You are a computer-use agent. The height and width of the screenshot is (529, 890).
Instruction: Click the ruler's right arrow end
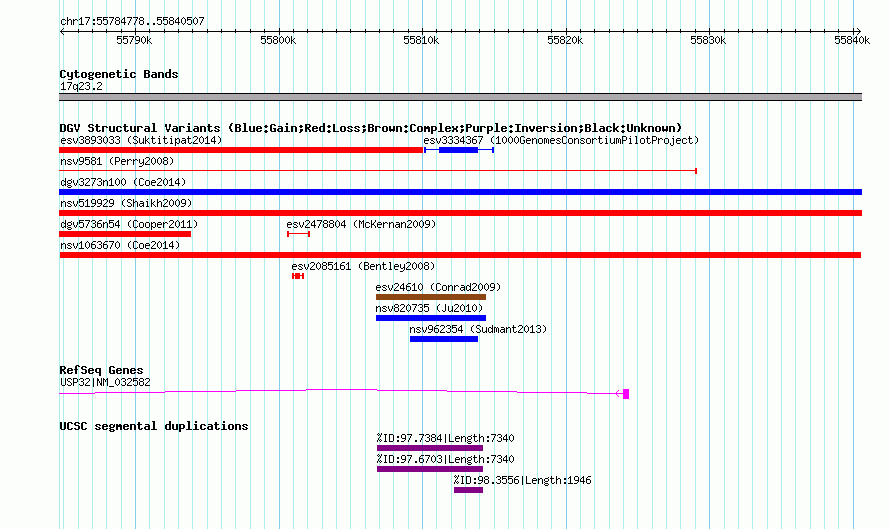click(x=858, y=31)
